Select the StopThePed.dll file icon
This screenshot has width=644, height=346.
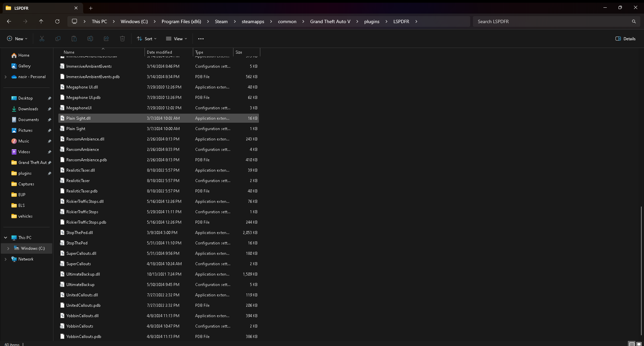pyautogui.click(x=62, y=233)
